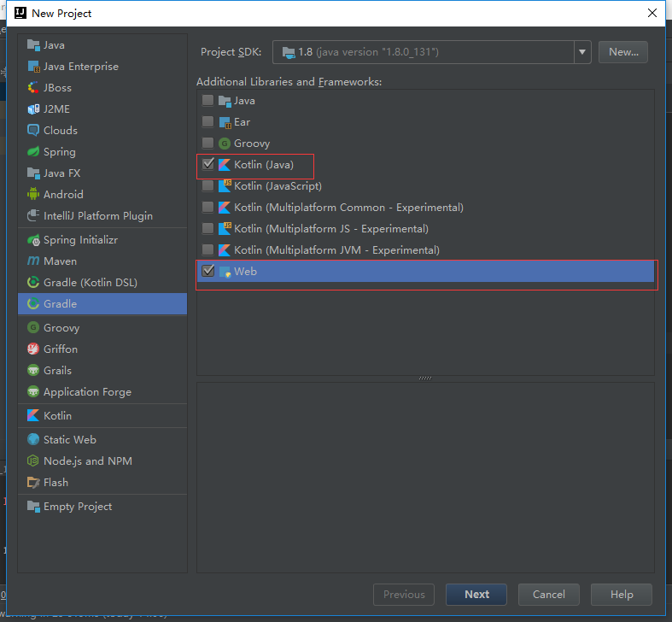Click the Kotlin (Java) framework icon
The image size is (672, 622).
coord(225,165)
